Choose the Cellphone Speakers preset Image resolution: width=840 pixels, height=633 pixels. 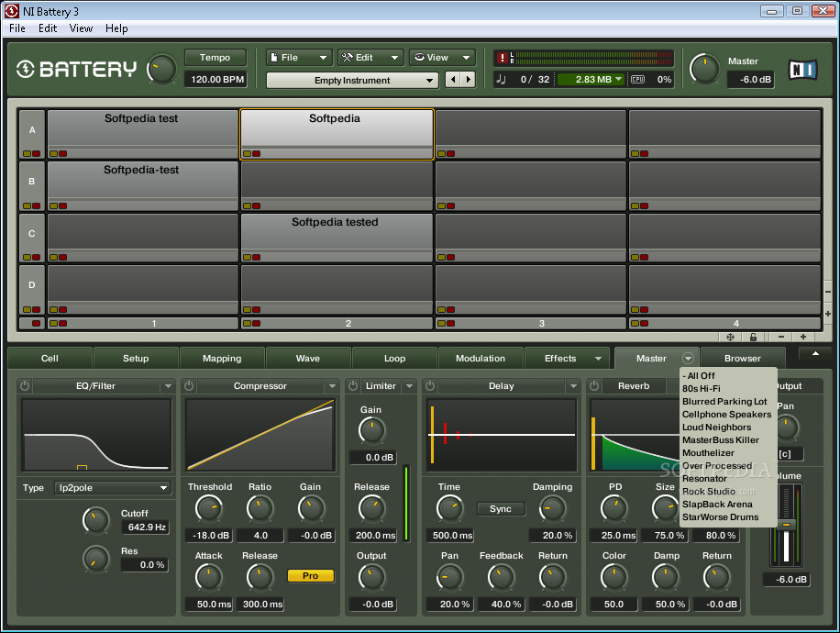(727, 415)
